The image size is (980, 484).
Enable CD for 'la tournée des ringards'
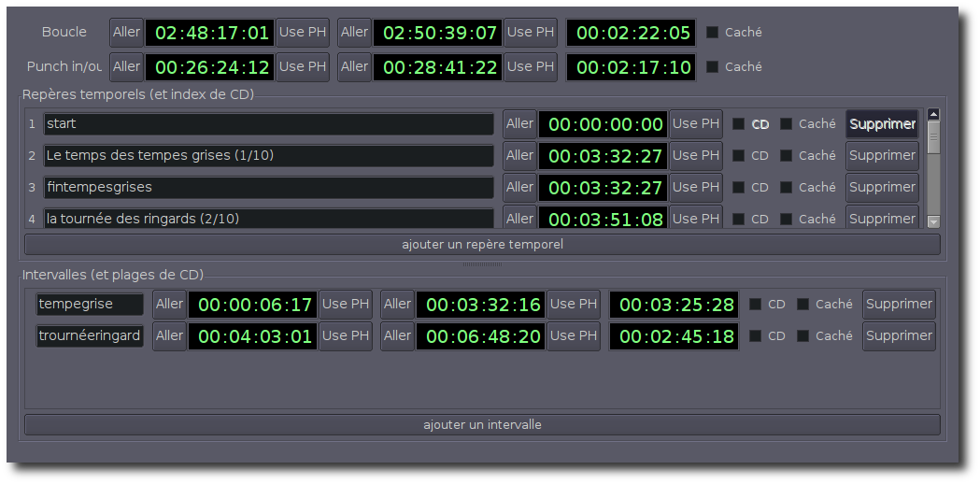click(x=738, y=220)
